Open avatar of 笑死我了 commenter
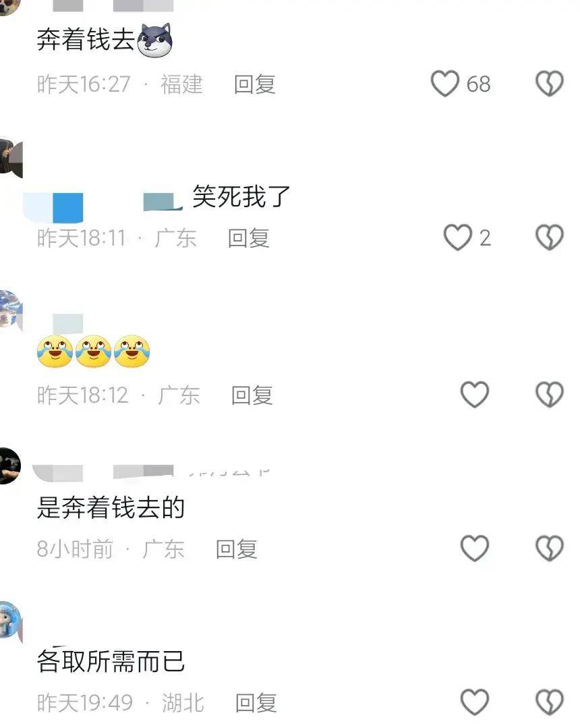580x728 pixels. tap(10, 158)
